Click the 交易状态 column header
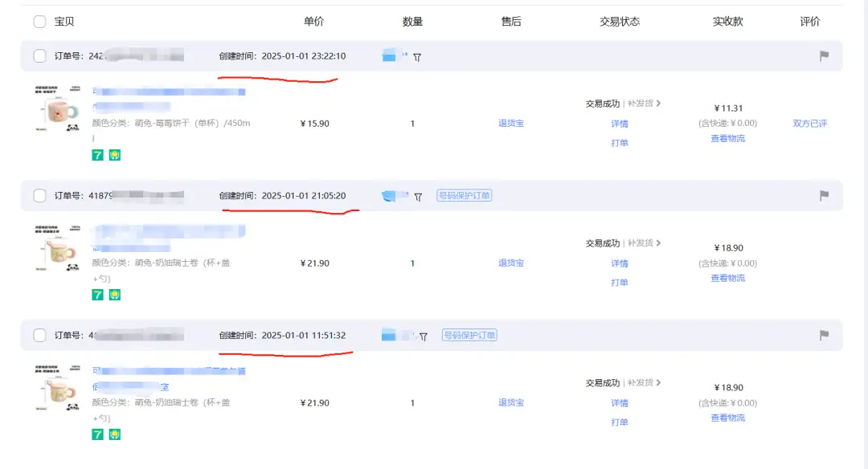This screenshot has height=469, width=868. click(x=620, y=22)
